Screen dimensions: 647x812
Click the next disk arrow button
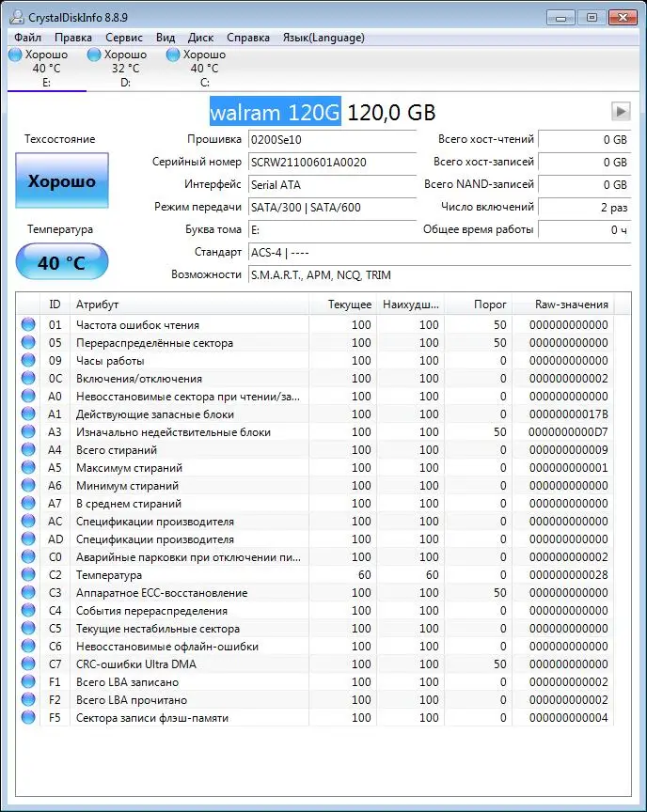click(x=621, y=111)
